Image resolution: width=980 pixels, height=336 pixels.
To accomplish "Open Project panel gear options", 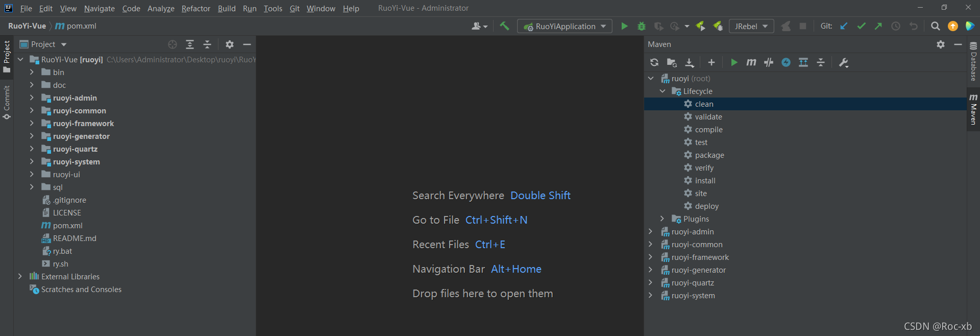I will click(230, 44).
